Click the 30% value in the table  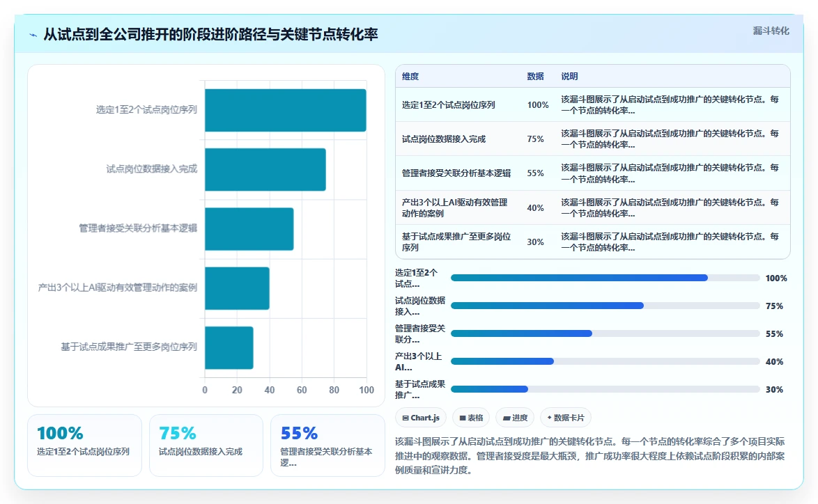(535, 242)
